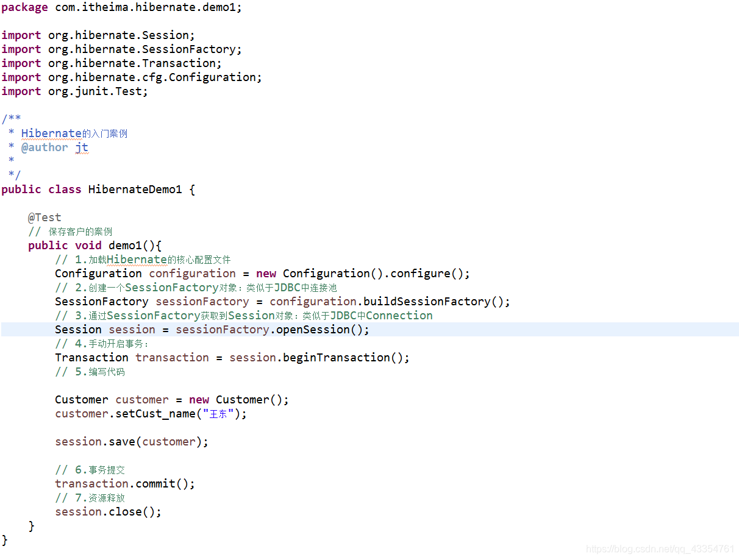Click import org.hibernate.Transaction line
Screen dimensions: 739x560
pos(112,63)
